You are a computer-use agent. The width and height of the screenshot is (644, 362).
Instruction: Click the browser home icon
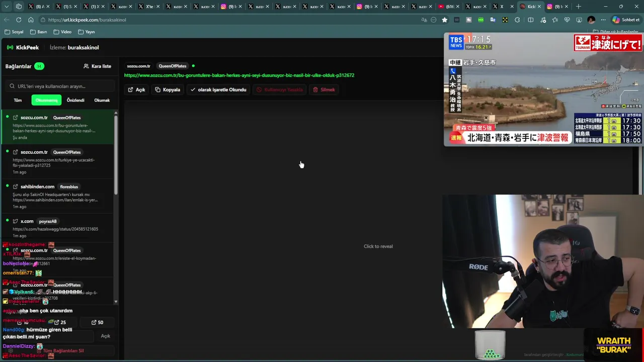[x=31, y=20]
